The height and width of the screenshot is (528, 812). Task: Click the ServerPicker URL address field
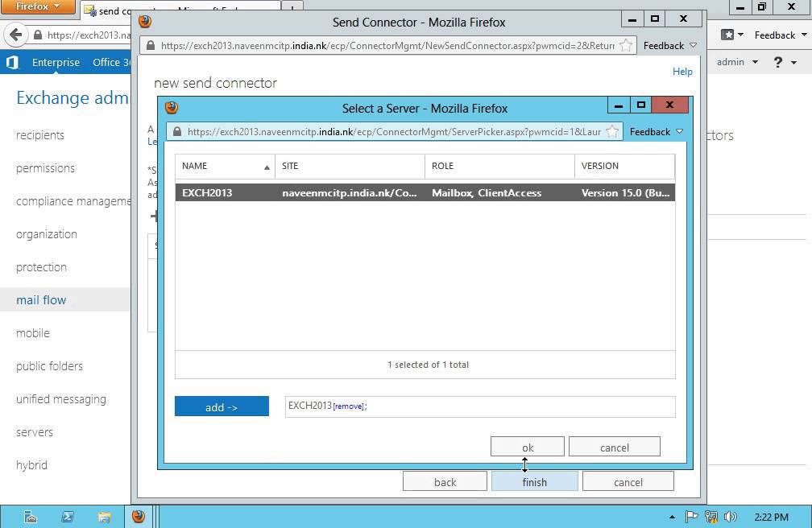pos(394,132)
